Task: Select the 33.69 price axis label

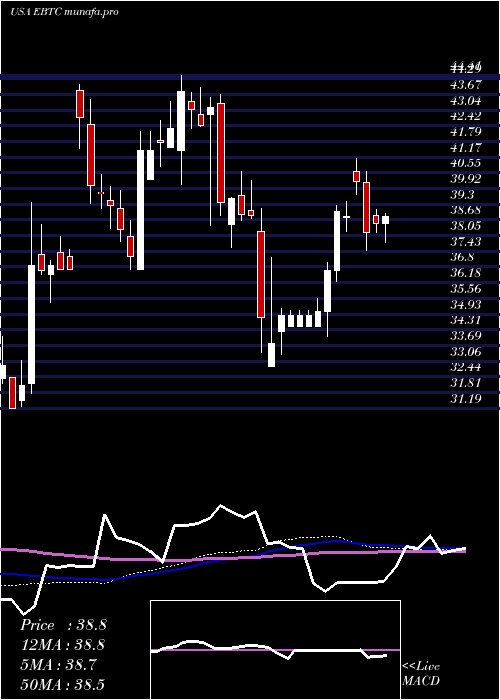Action: coord(466,336)
